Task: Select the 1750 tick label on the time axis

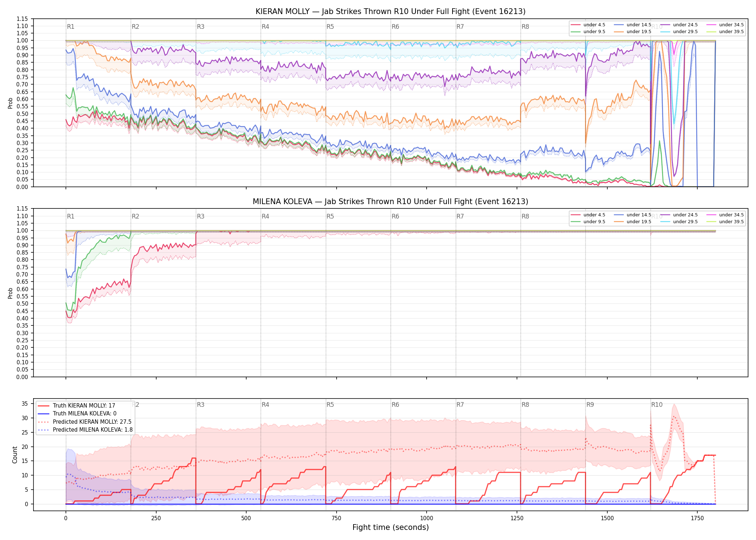Action: coord(697,518)
